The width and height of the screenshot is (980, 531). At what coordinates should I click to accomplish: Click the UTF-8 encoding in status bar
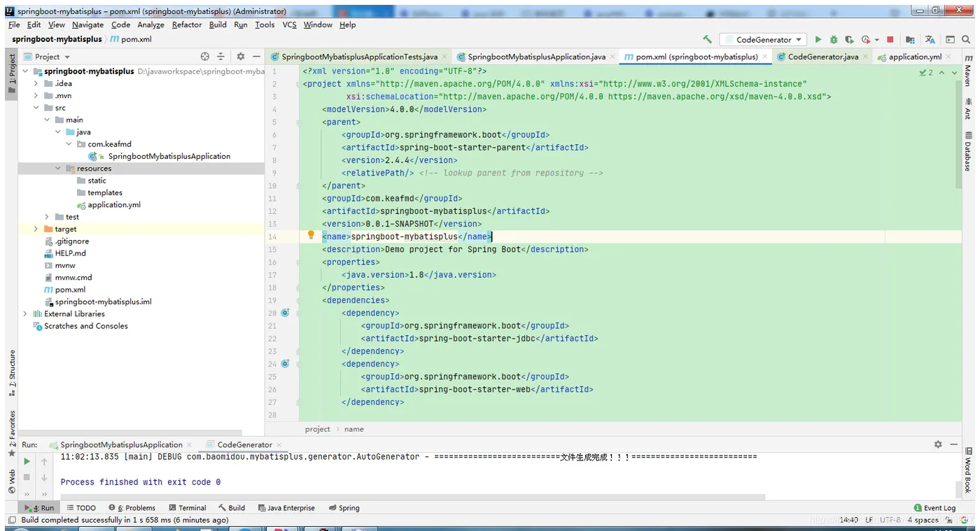pos(890,520)
